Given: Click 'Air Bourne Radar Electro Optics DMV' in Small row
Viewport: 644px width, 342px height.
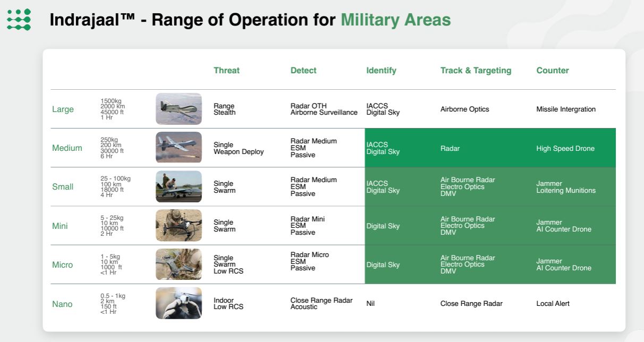Looking at the screenshot, I should (468, 187).
